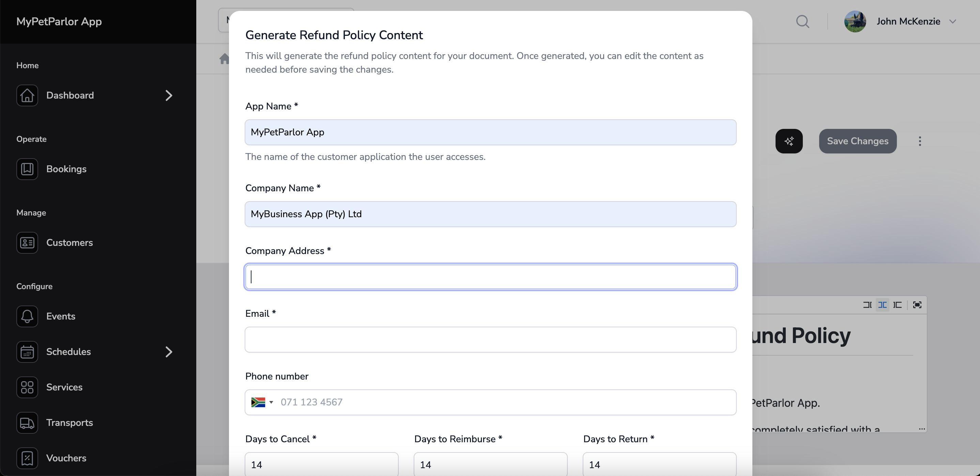Open the country code flag selector
The height and width of the screenshot is (476, 980).
pyautogui.click(x=261, y=402)
